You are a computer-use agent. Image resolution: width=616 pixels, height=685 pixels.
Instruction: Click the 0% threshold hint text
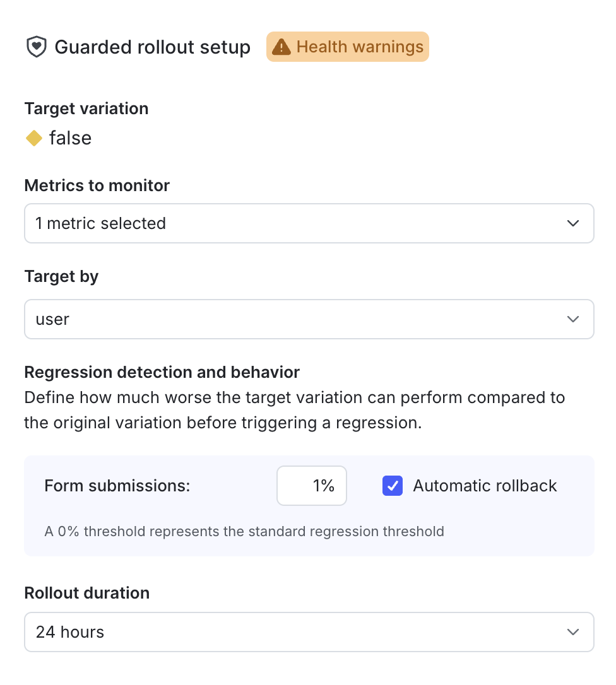tap(244, 531)
